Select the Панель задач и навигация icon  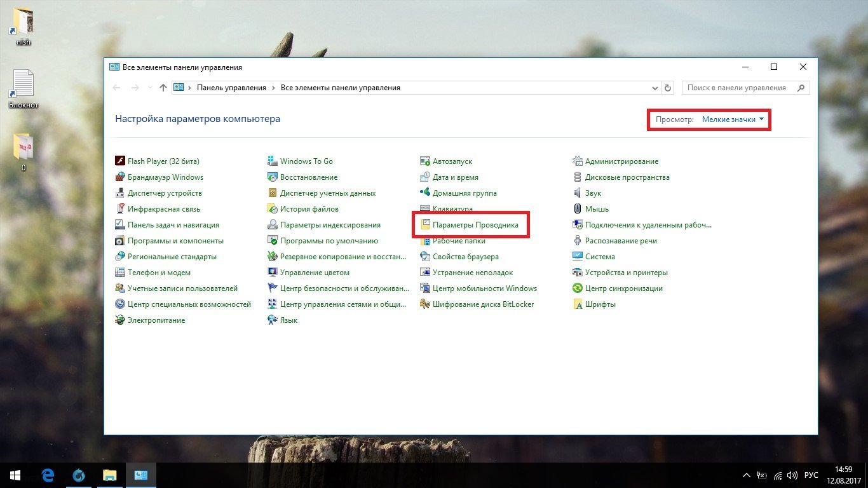(120, 225)
